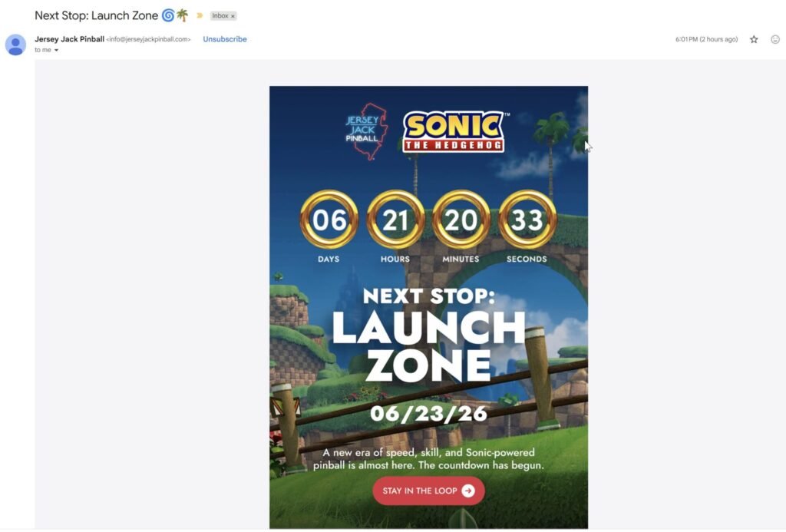This screenshot has width=786, height=532.
Task: Click the Jersey Jack Pinball neon logo
Action: [366, 131]
